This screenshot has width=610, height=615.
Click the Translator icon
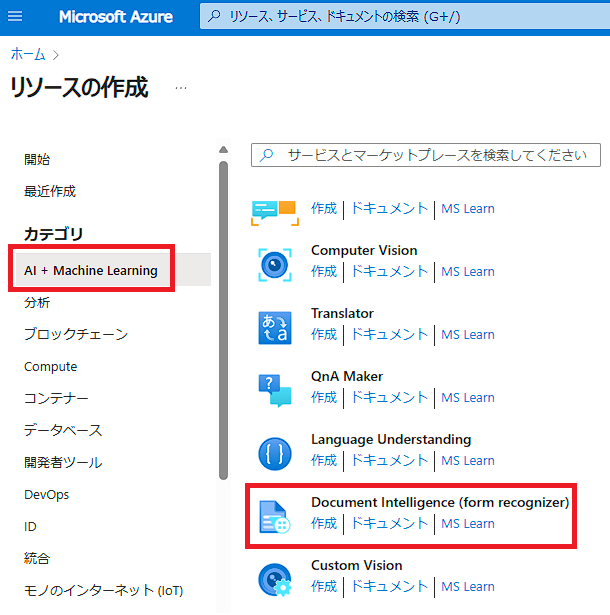pyautogui.click(x=275, y=328)
